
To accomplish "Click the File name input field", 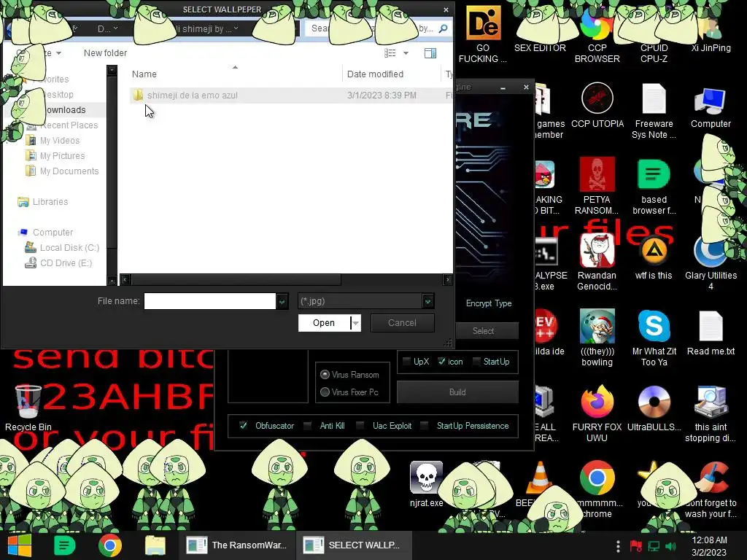I will coord(209,301).
